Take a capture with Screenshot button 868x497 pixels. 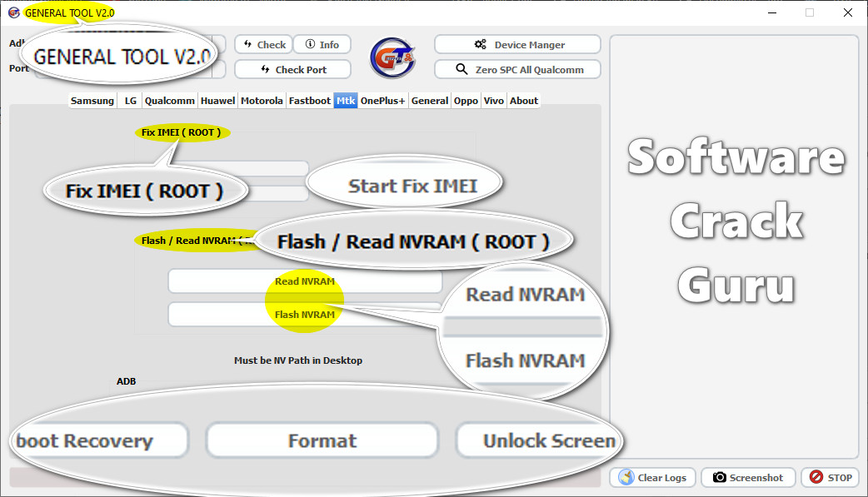[748, 477]
